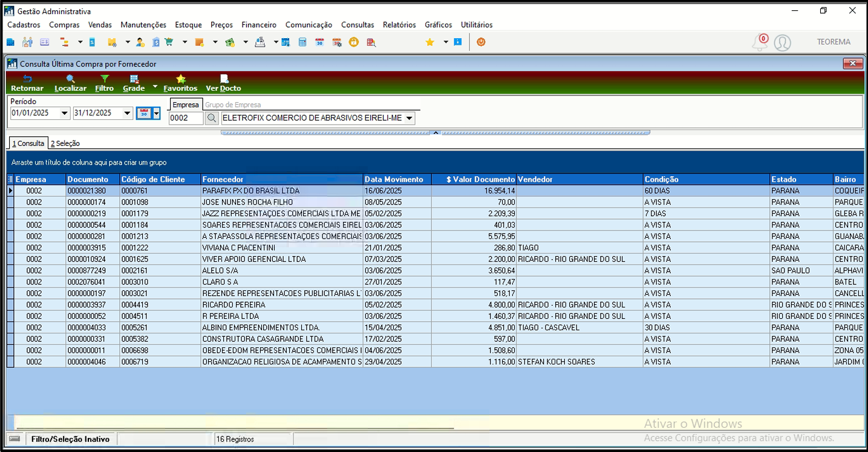This screenshot has width=868, height=452.
Task: Click the Ver Docto button
Action: click(x=223, y=83)
